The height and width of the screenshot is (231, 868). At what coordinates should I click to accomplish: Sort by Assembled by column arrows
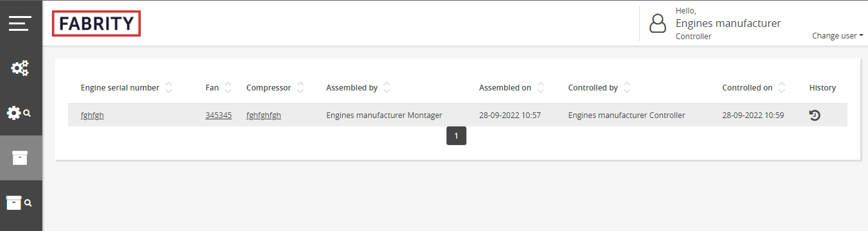[x=386, y=88]
